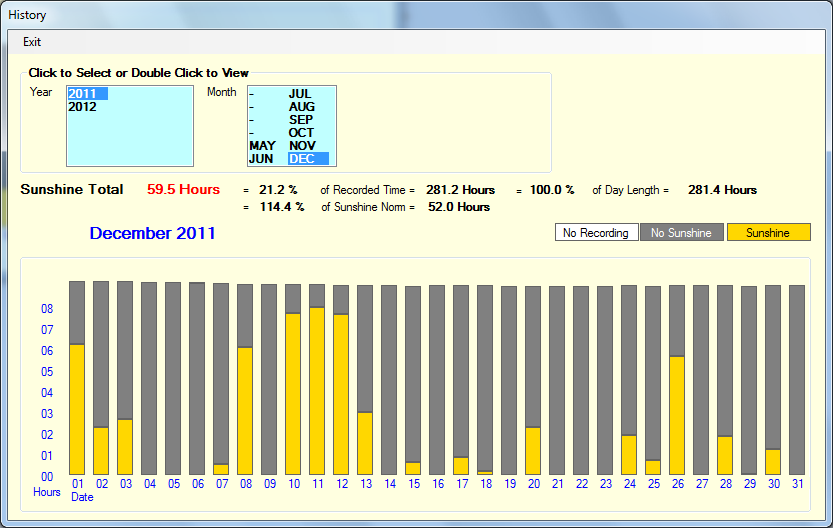Viewport: 833px width, 528px height.
Task: Select year 2012 in the Year list
Action: tap(82, 107)
